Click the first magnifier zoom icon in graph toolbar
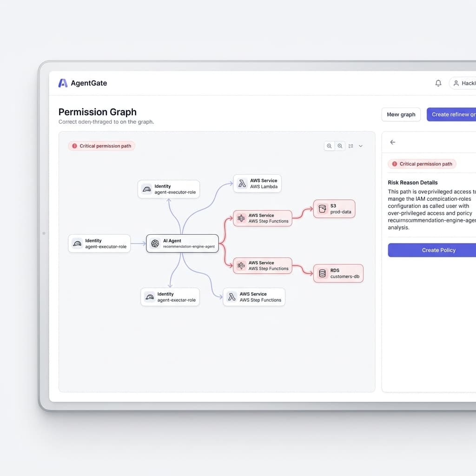The height and width of the screenshot is (476, 476). [x=329, y=146]
